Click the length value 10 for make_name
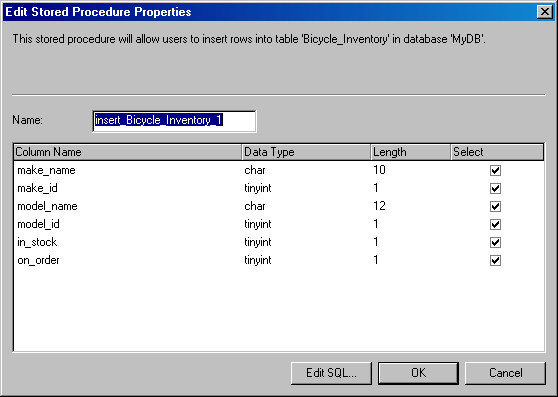The height and width of the screenshot is (397, 558). click(379, 170)
